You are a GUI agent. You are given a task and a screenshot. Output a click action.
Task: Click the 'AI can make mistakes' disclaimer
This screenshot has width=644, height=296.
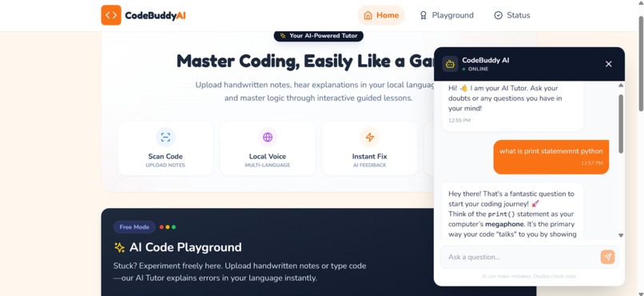click(530, 276)
